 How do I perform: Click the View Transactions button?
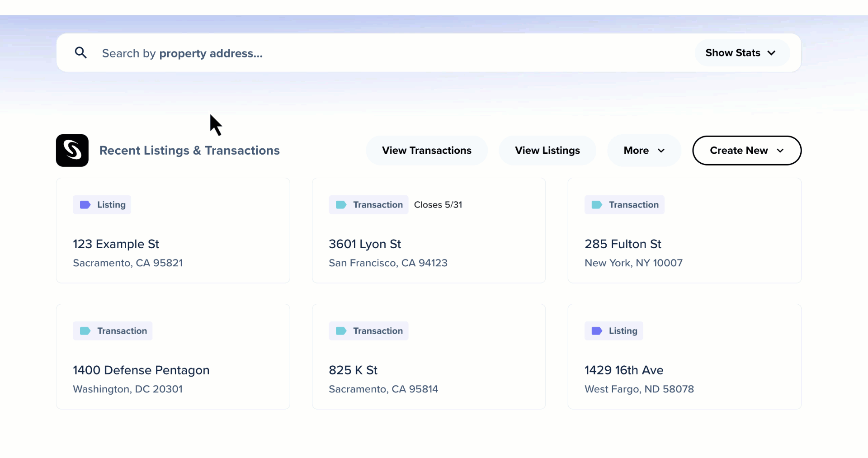click(426, 151)
